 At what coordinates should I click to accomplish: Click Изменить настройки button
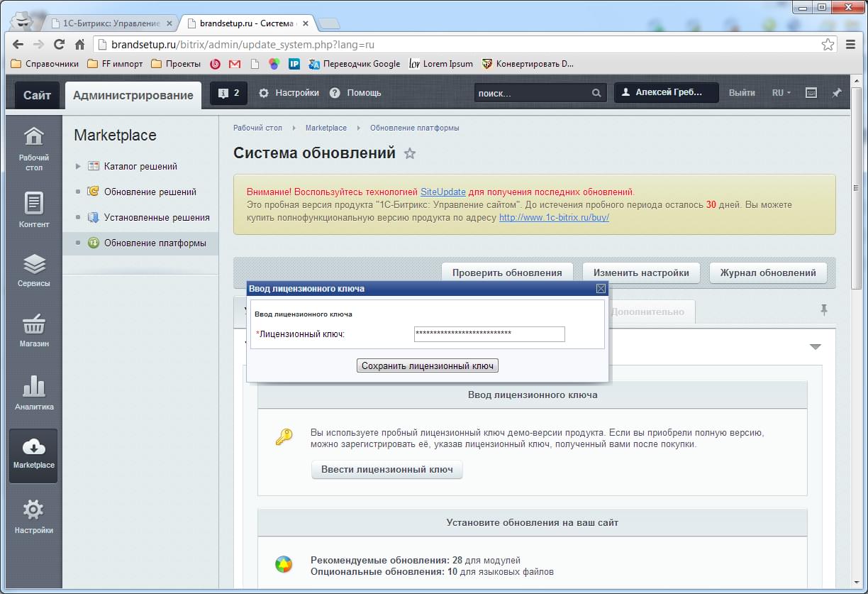[641, 273]
